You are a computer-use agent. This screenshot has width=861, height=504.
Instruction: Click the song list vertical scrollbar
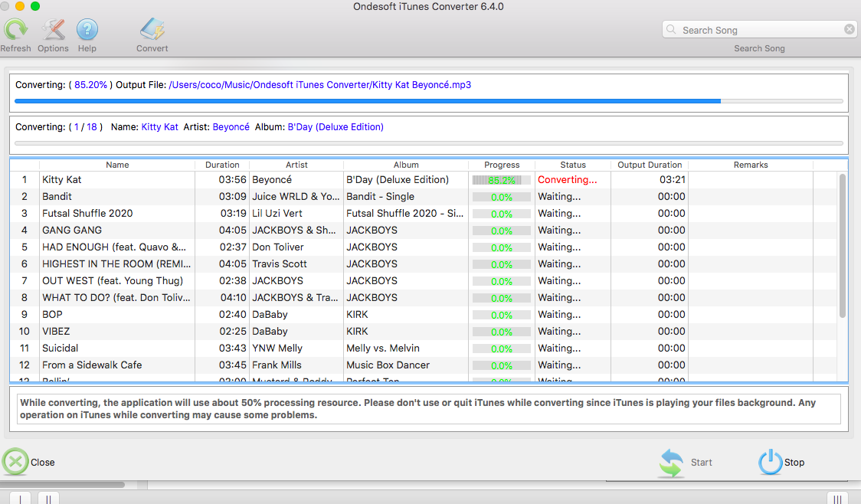[x=843, y=245]
